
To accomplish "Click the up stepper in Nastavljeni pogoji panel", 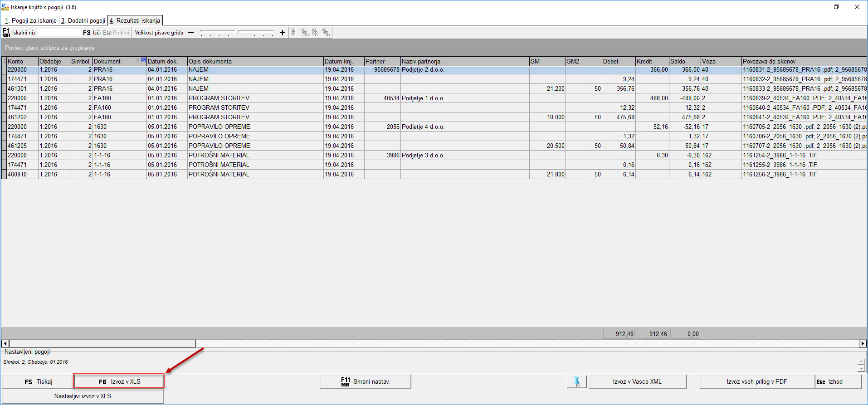I will [x=861, y=362].
